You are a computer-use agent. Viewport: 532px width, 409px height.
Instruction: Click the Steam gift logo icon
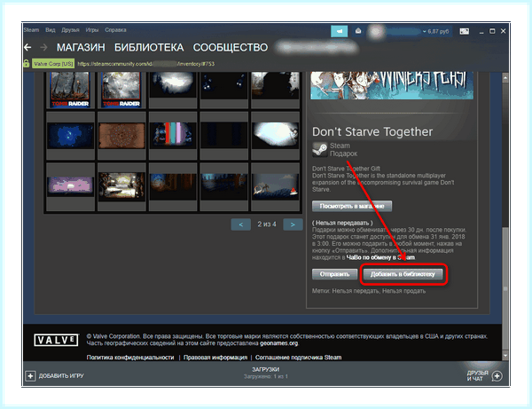[319, 149]
